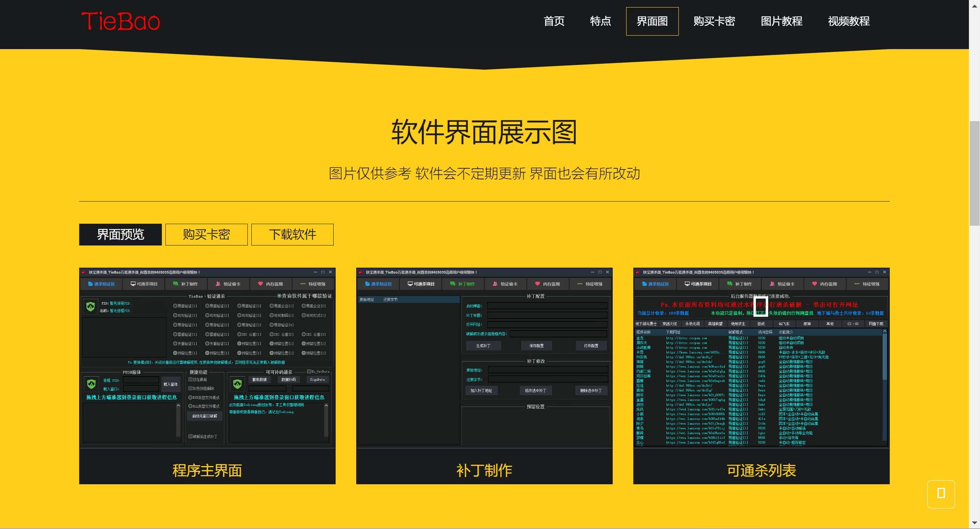Click the page scrollbar down arrow
The image size is (980, 529).
pos(974,523)
